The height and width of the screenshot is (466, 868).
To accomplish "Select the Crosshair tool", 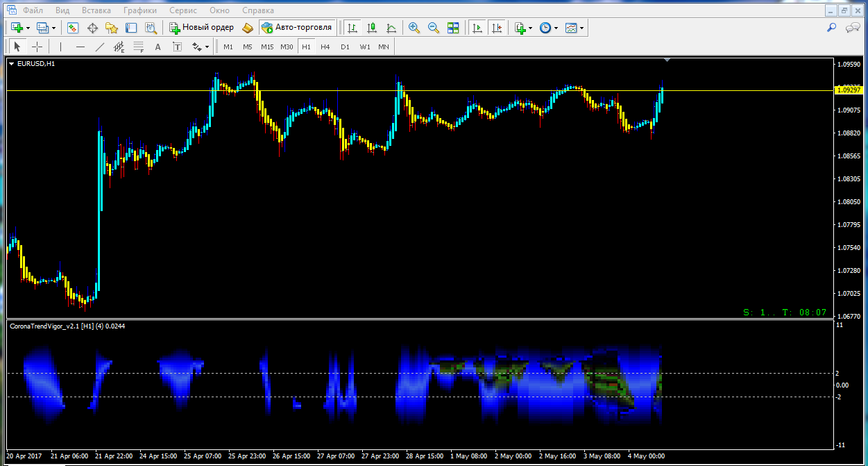I will click(37, 47).
